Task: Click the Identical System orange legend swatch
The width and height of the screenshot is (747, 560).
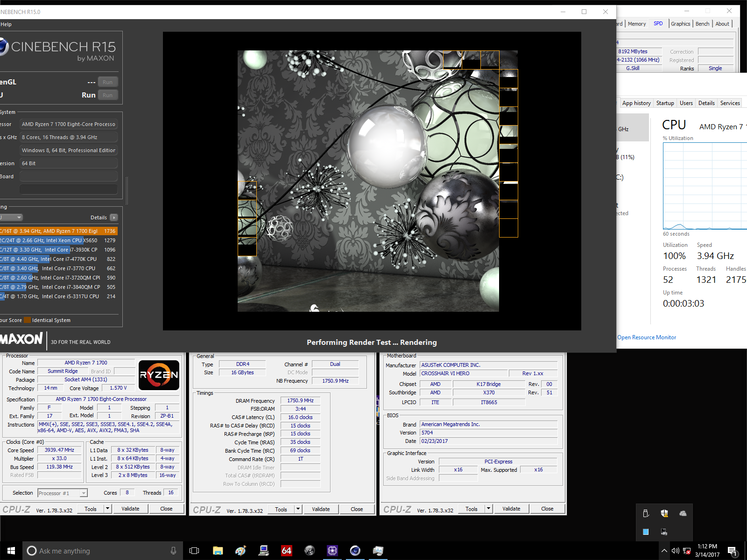Action: coord(27,320)
